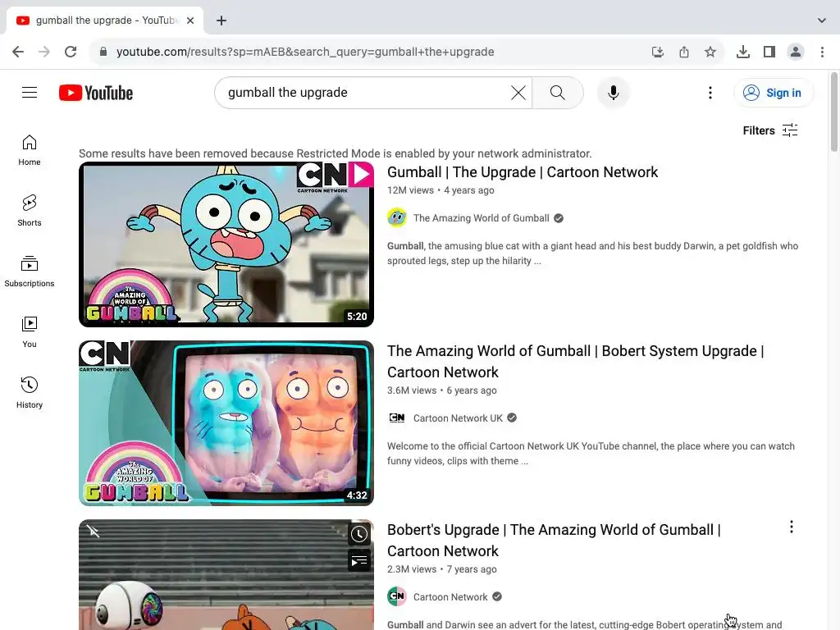Viewport: 840px width, 630px height.
Task: Open the Bobert's Upgrade video thumbnail
Action: point(226,575)
